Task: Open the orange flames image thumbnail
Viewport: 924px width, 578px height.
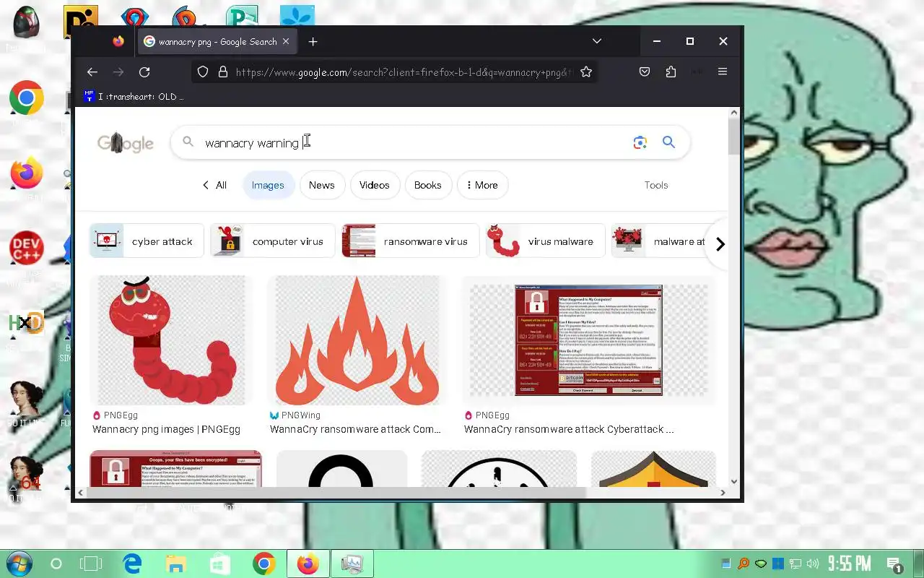Action: [x=357, y=340]
